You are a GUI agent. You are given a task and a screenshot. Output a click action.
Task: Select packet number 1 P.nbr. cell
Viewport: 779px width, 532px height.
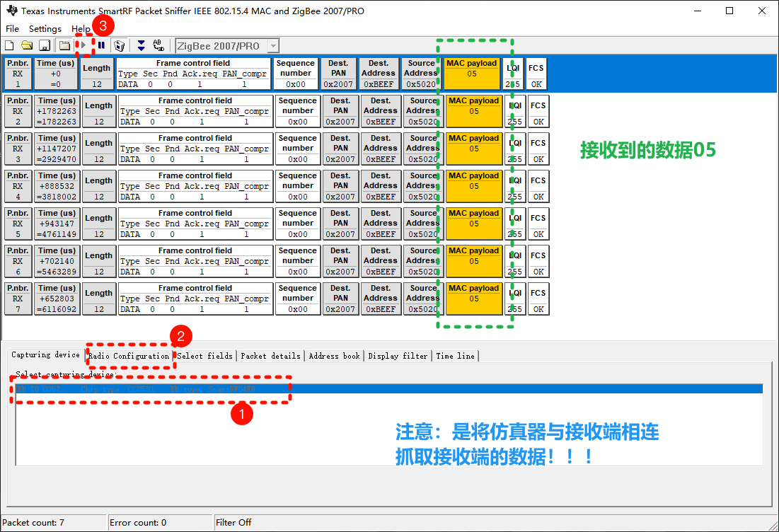coord(18,74)
